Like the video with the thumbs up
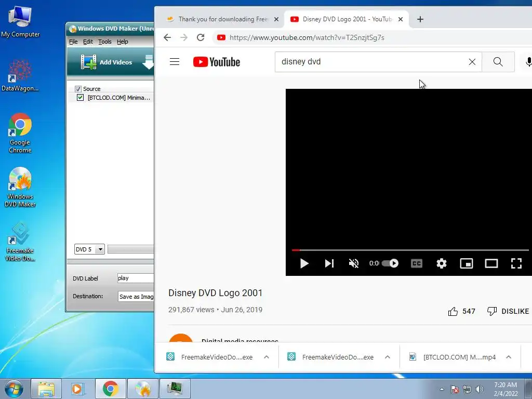Screen dimensions: 532x399 pos(461,311)
